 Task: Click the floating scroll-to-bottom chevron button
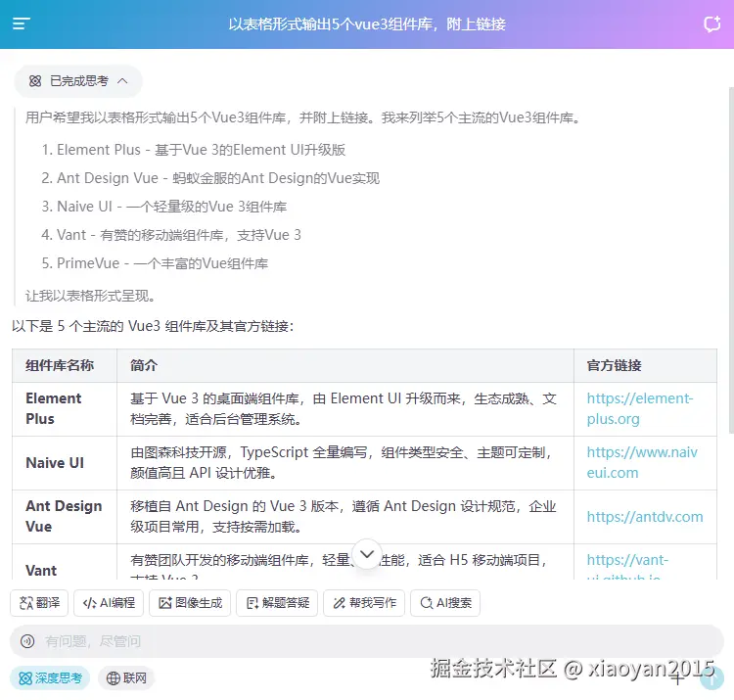point(367,554)
